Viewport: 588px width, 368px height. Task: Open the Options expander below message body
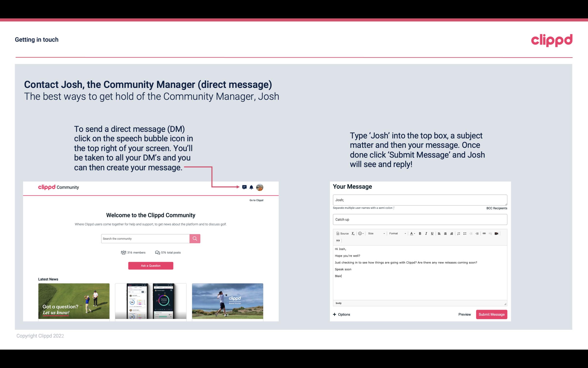341,314
